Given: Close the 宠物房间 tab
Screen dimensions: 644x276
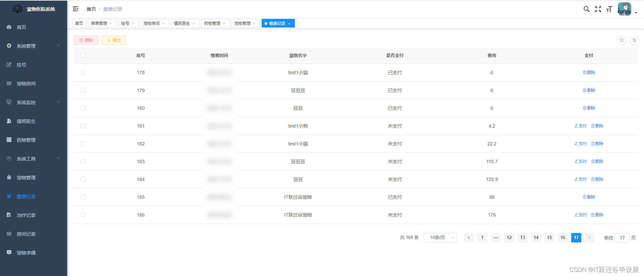Looking at the screenshot, I should click(x=163, y=24).
